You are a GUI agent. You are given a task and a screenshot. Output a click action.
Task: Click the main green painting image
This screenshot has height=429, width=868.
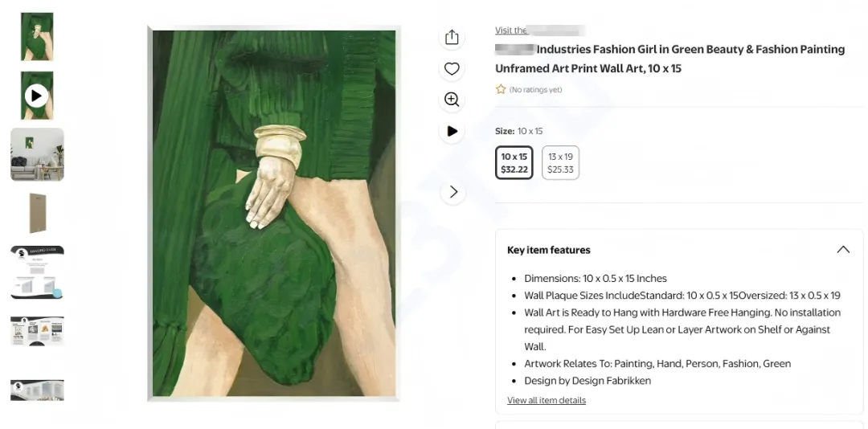pyautogui.click(x=273, y=213)
